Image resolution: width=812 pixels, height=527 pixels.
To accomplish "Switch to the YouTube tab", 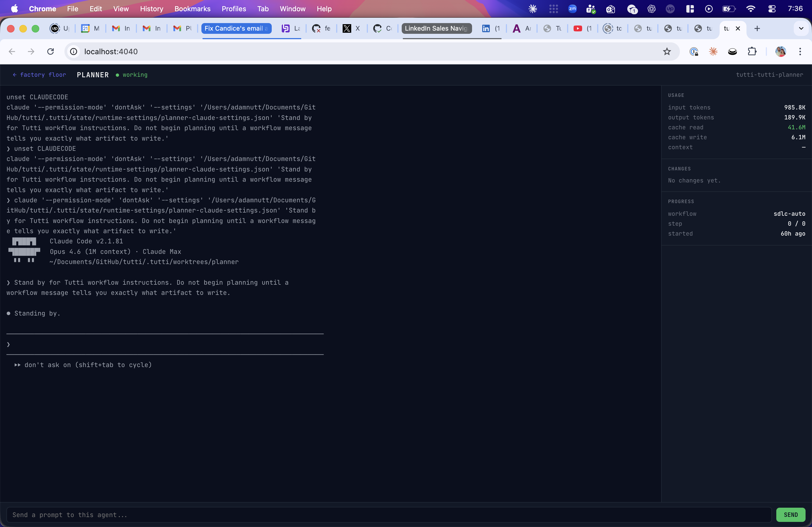I will point(583,28).
